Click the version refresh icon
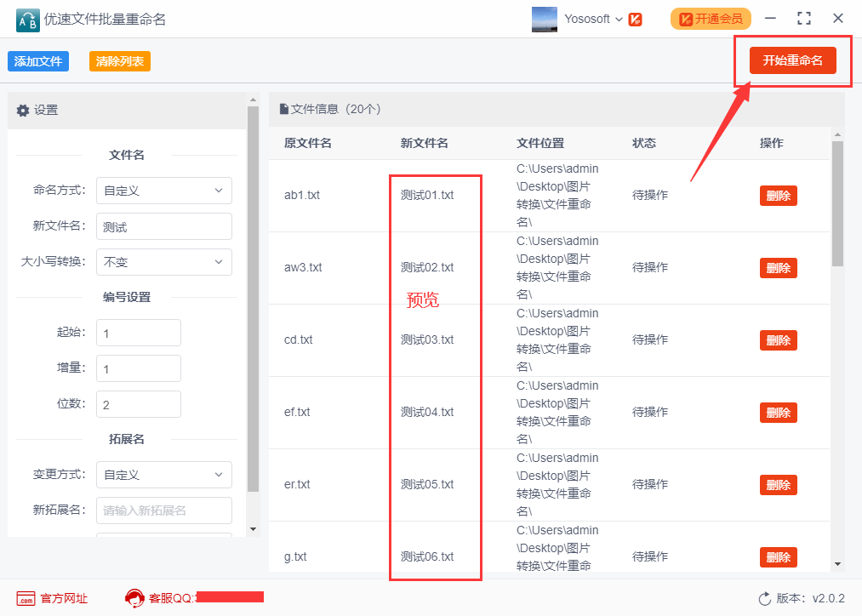This screenshot has width=862, height=616. (x=764, y=599)
